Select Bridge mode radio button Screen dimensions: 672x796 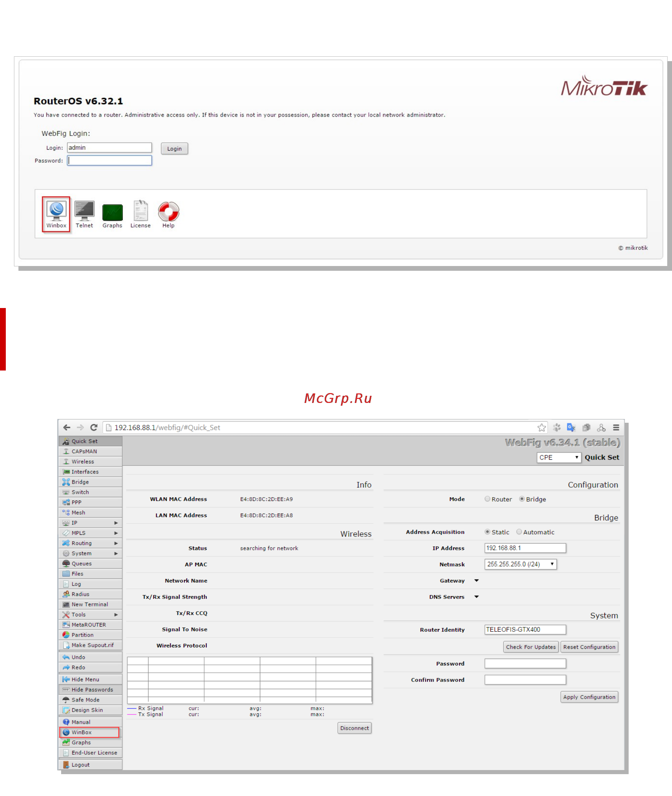click(522, 499)
